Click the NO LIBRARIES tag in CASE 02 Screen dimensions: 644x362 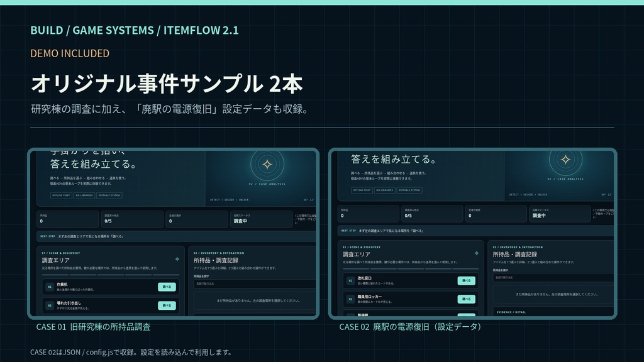[384, 190]
